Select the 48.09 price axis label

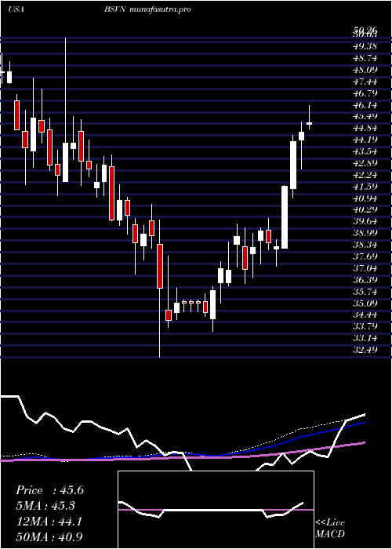[x=365, y=70]
